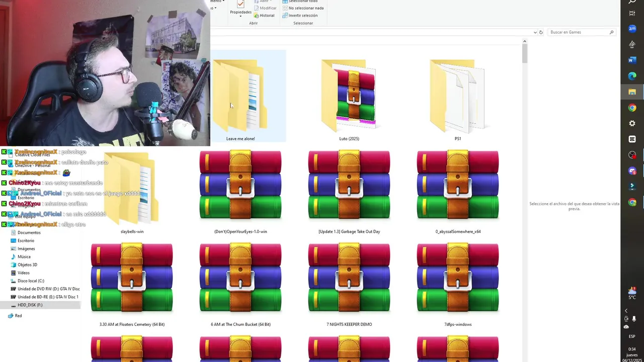Click the scroll up arrow of file list
644x362 pixels.
pyautogui.click(x=524, y=42)
